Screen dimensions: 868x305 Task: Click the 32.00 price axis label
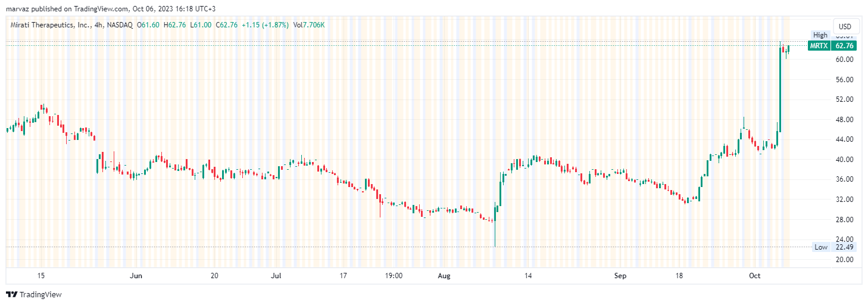[x=845, y=200]
